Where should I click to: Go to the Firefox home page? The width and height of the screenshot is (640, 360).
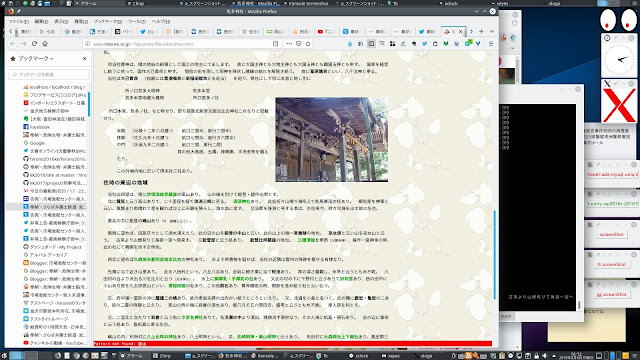point(45,44)
